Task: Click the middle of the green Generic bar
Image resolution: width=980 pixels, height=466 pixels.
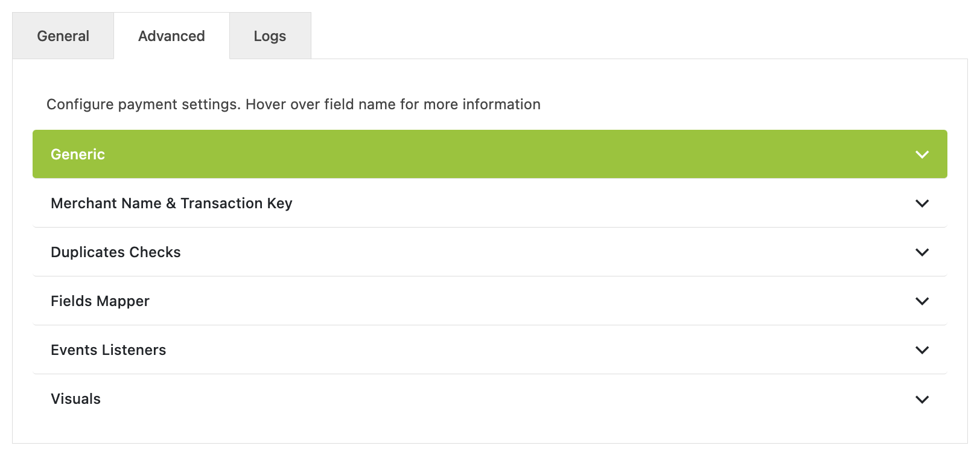Action: click(x=489, y=155)
